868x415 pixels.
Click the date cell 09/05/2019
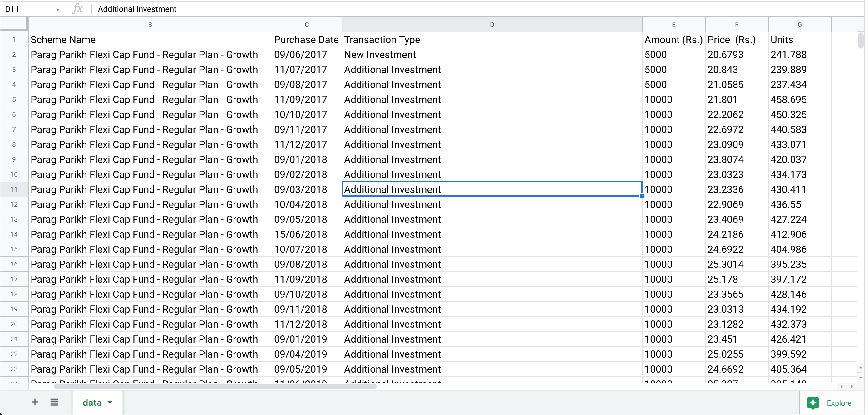coord(307,369)
